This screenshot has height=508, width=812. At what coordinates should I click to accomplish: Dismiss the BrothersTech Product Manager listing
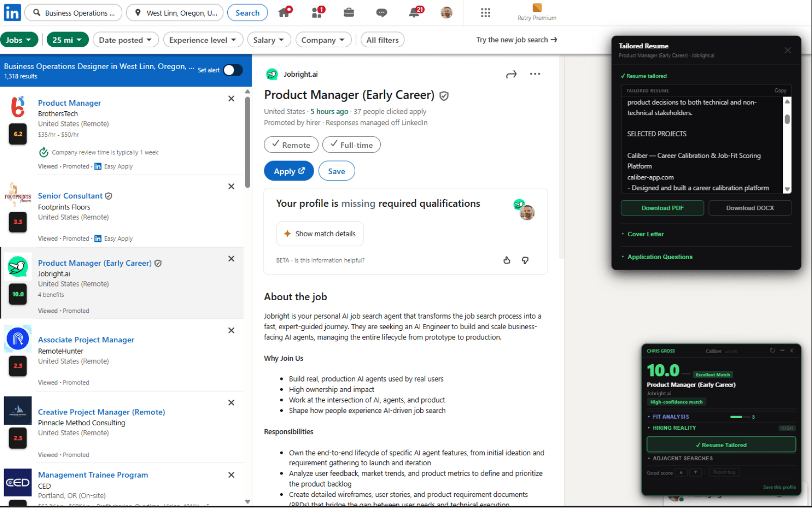231,99
